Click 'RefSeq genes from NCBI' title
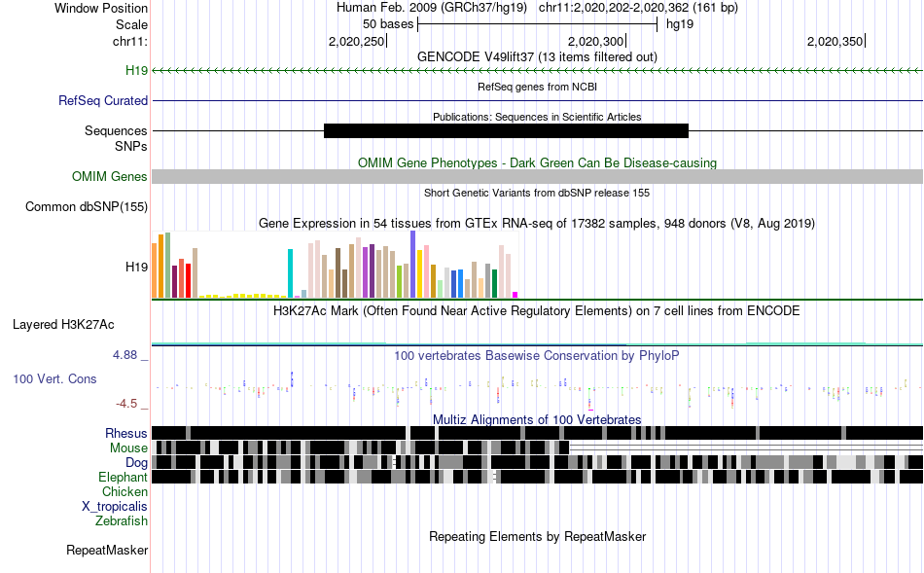This screenshot has width=924, height=573. tap(538, 87)
